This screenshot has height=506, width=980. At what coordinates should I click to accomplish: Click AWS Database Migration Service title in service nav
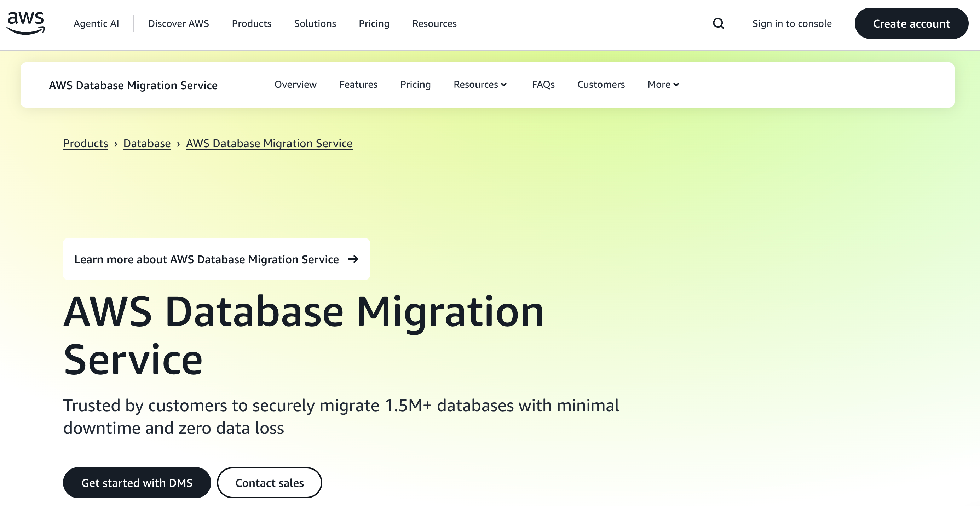pyautogui.click(x=133, y=85)
